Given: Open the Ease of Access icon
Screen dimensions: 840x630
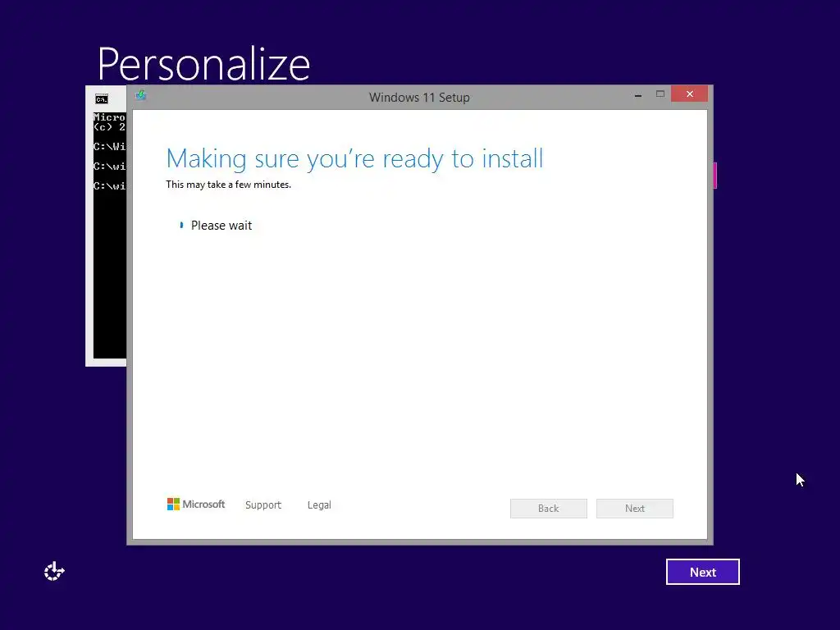Looking at the screenshot, I should pyautogui.click(x=54, y=572).
